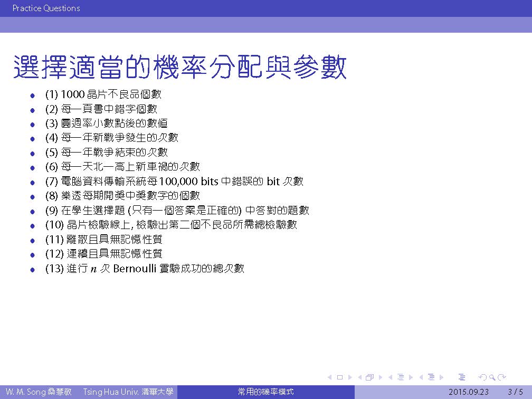Click the presentation title 常用的機率模式 in footer

pyautogui.click(x=265, y=392)
